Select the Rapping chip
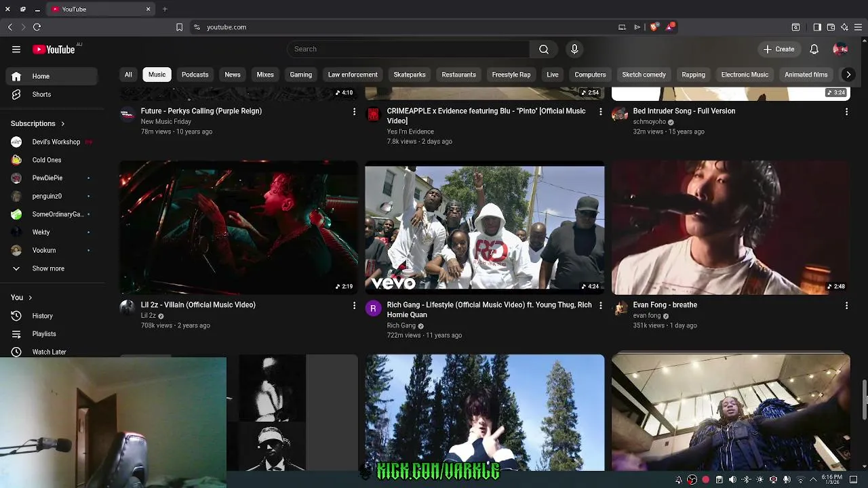The image size is (868, 488). pos(693,75)
